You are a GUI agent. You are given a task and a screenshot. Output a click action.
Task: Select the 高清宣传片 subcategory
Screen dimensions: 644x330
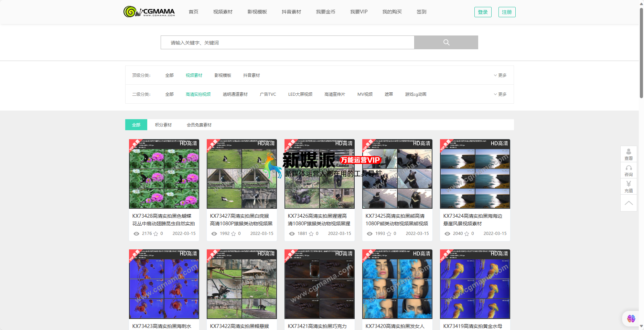tap(335, 94)
